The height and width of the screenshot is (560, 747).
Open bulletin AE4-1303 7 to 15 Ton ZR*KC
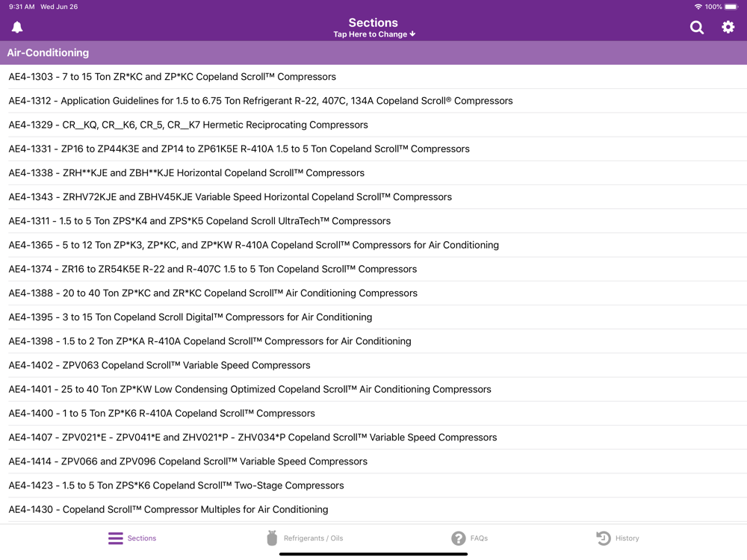point(373,77)
